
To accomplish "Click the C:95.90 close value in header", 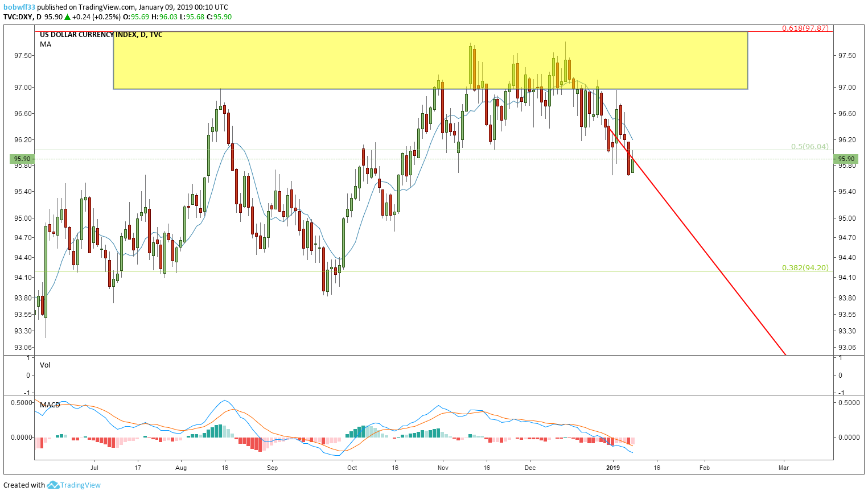I will (219, 17).
